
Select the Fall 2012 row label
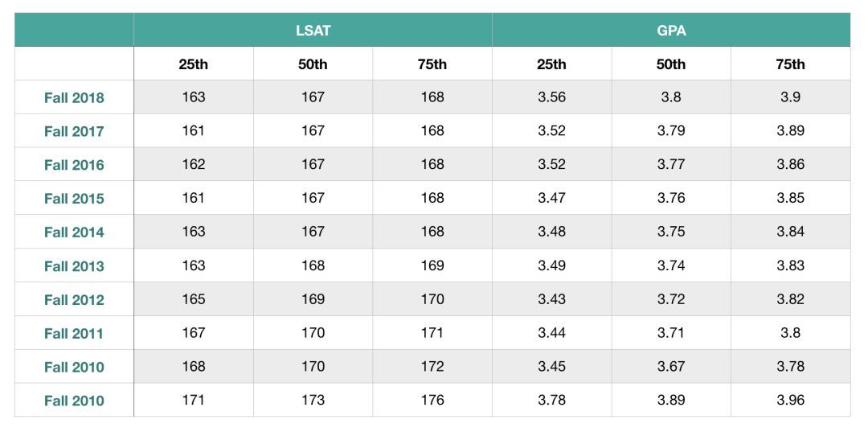[74, 300]
